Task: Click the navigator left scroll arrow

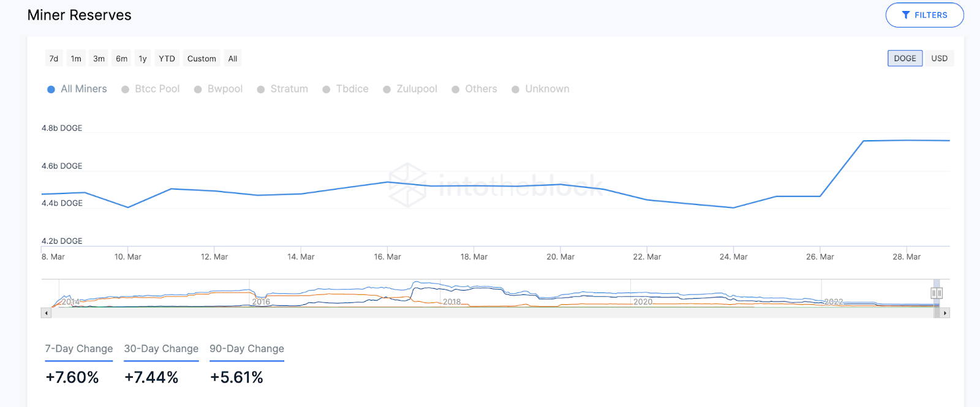Action: pos(46,313)
